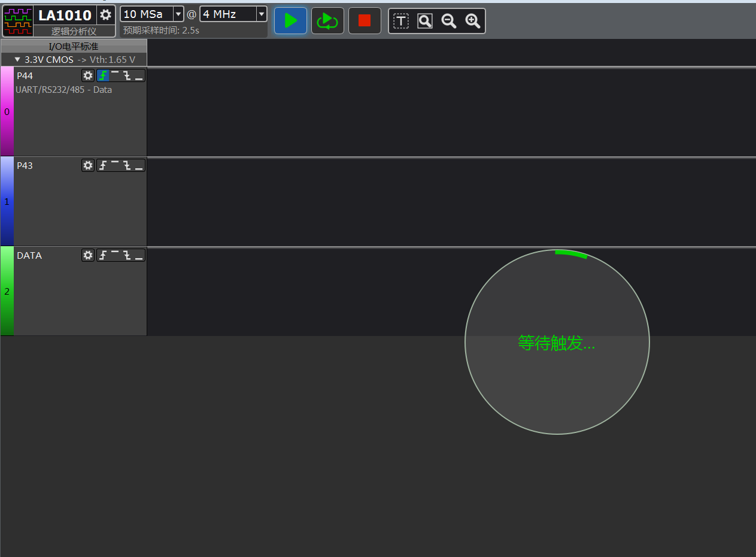Zoom in the waveform view
756x557 pixels.
[x=473, y=22]
